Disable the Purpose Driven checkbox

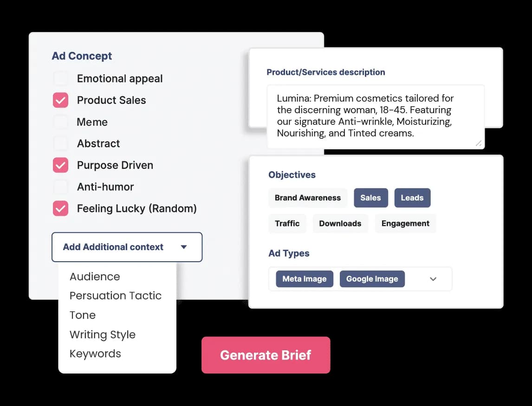tap(60, 165)
